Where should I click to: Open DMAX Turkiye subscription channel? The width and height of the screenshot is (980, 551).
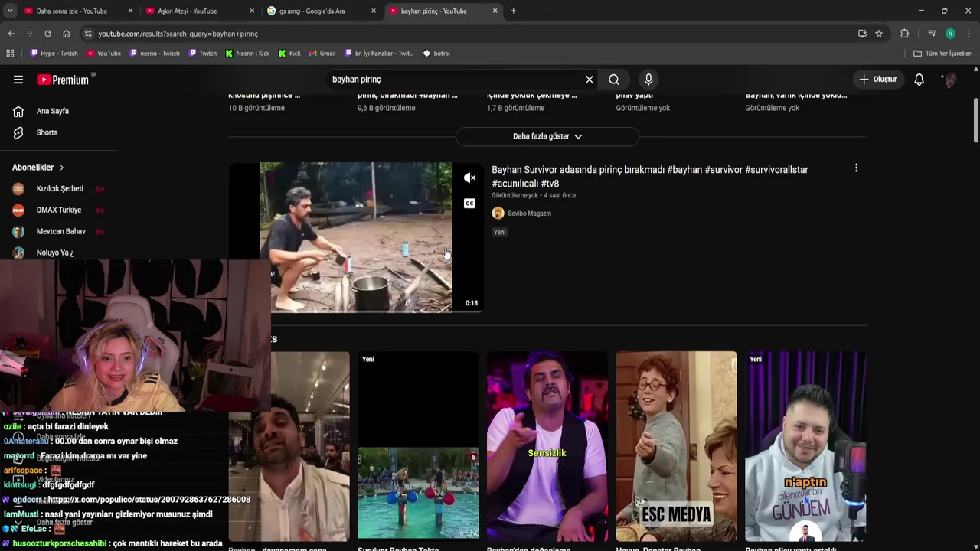click(x=59, y=210)
